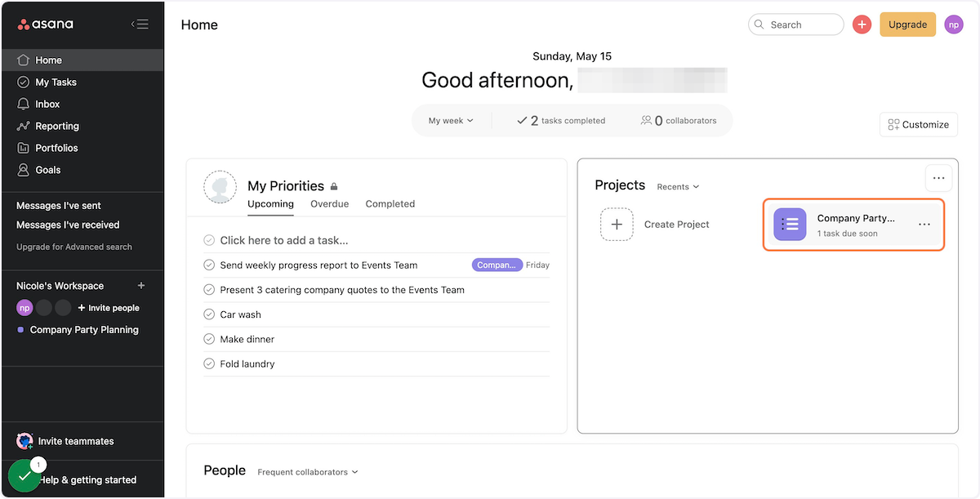This screenshot has width=980, height=499.
Task: Mark Car wash task complete
Action: tap(209, 314)
